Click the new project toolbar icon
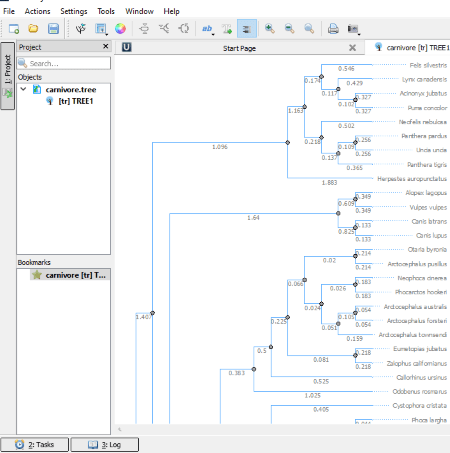Image resolution: width=450 pixels, height=453 pixels. click(x=14, y=29)
